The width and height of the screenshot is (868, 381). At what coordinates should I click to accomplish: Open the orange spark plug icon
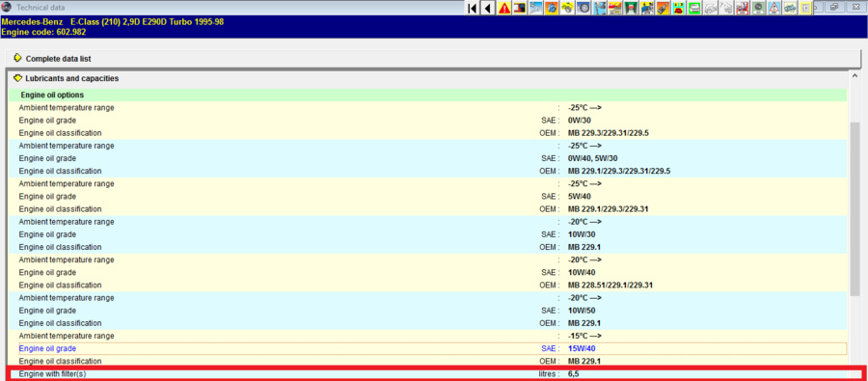click(x=663, y=8)
